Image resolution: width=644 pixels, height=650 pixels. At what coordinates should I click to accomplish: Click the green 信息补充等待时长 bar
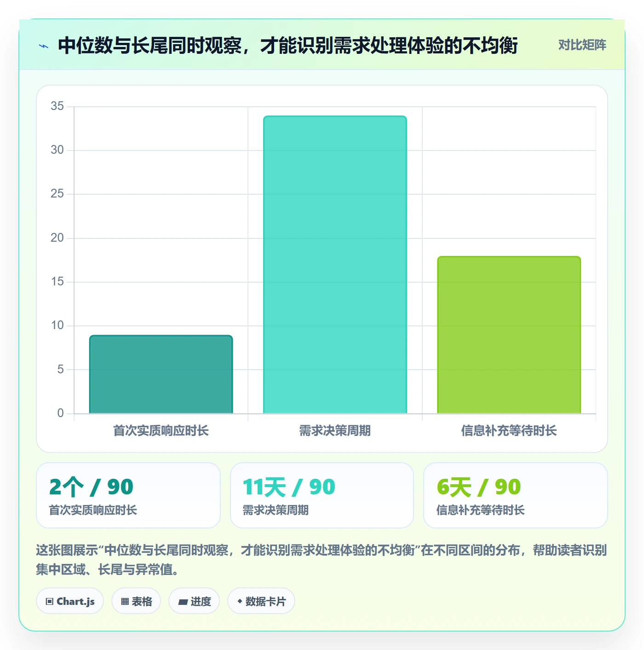[509, 335]
